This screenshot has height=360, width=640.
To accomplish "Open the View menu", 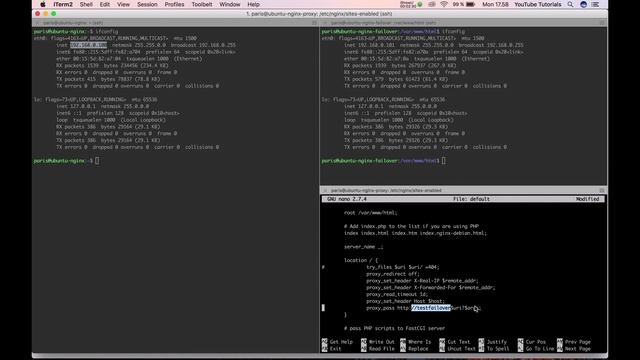I will pos(123,4).
